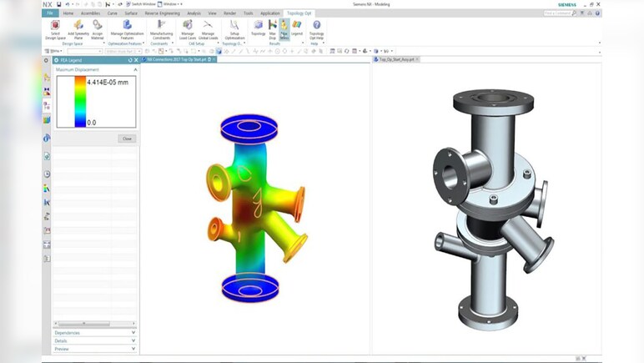
Task: Switch to the Home ribbon tab
Action: click(68, 13)
